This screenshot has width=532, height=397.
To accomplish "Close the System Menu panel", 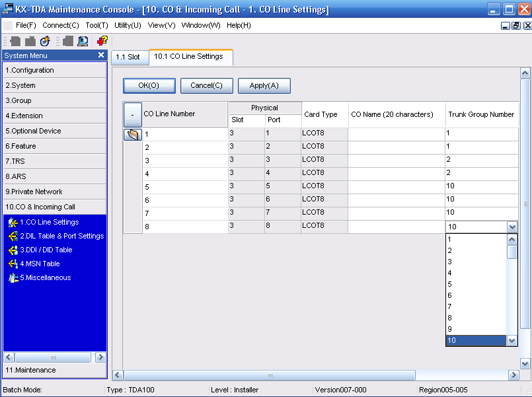I will click(x=101, y=55).
